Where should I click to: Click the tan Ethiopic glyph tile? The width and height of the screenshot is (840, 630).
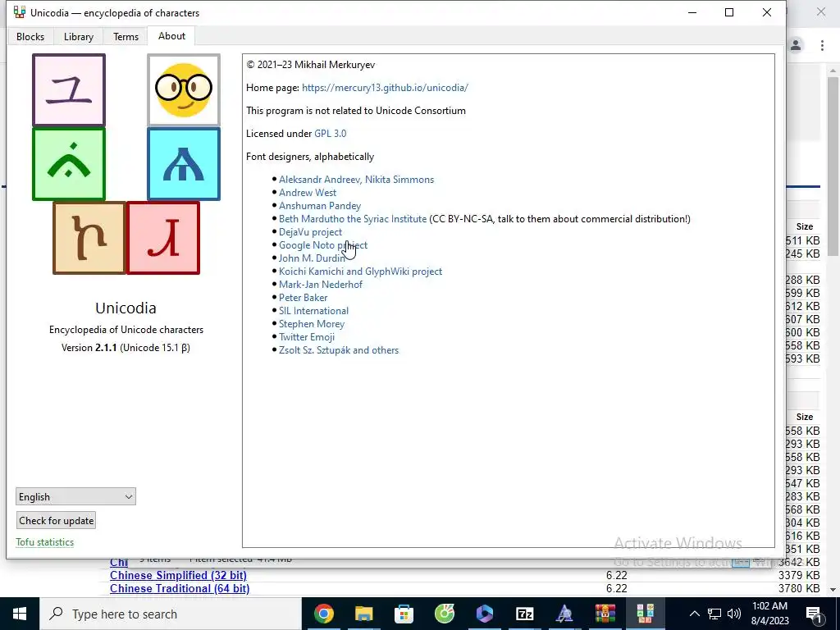pyautogui.click(x=89, y=238)
